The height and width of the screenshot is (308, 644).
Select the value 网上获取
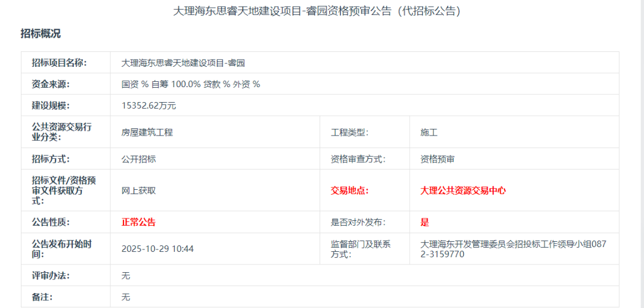(138, 190)
